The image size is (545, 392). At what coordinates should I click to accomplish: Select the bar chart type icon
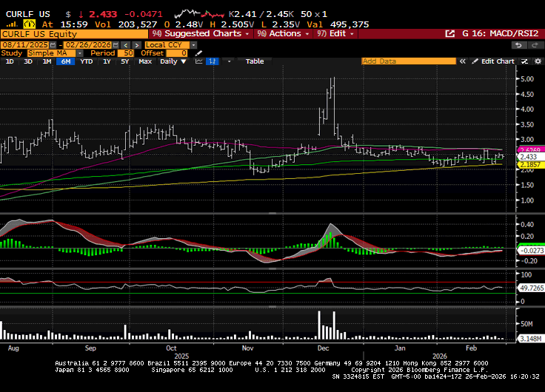[x=212, y=61]
